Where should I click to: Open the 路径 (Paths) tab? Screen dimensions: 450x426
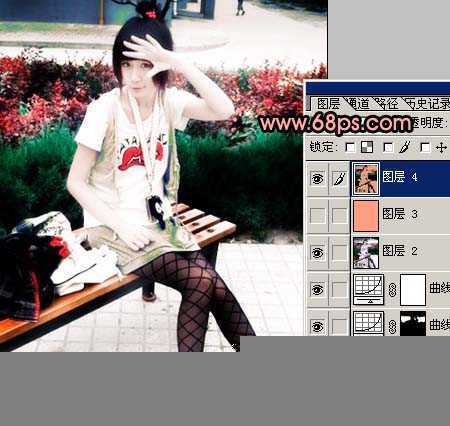(x=387, y=104)
